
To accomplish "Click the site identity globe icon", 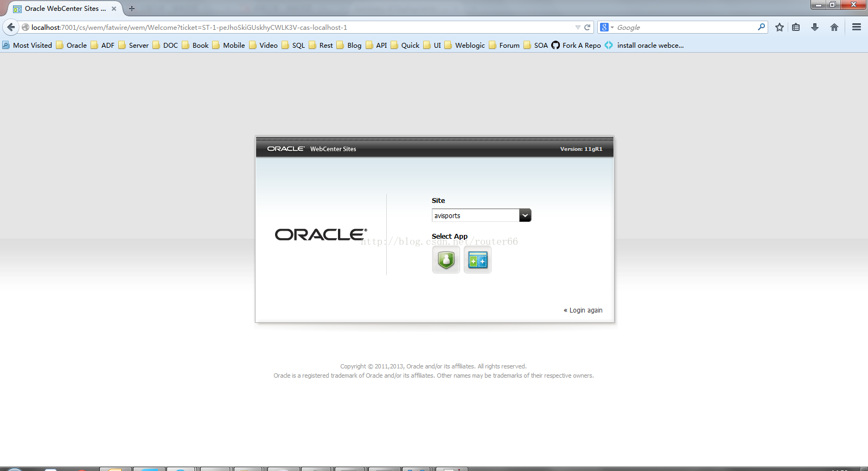I will click(25, 27).
